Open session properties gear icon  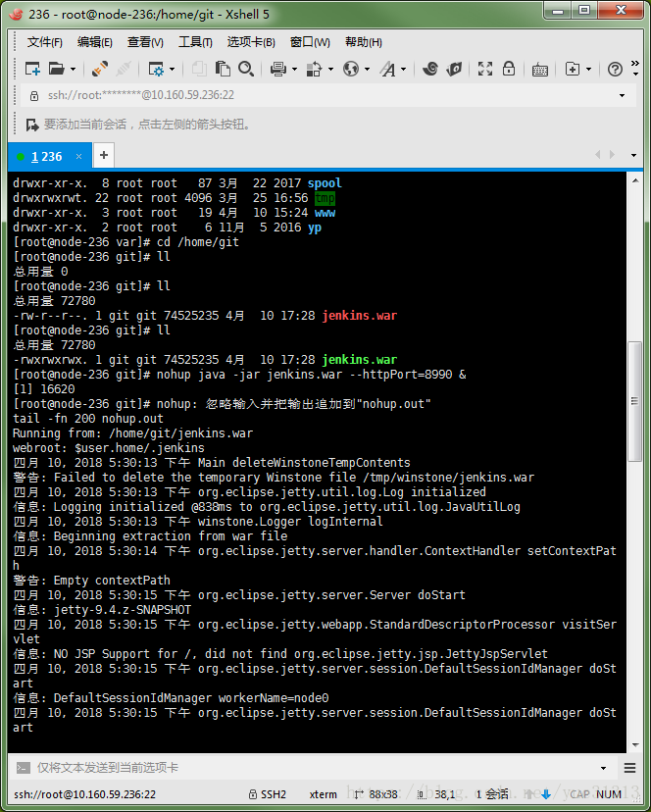coord(156,69)
